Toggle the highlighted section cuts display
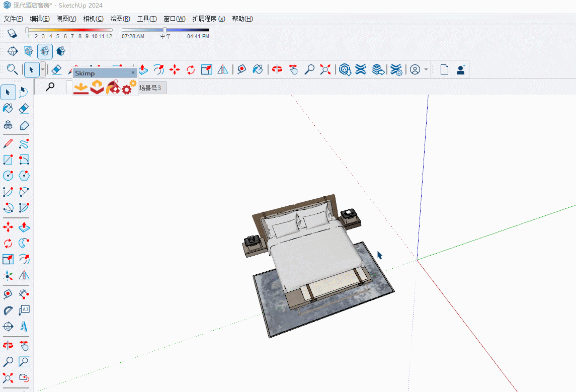The image size is (576, 392). tap(45, 51)
